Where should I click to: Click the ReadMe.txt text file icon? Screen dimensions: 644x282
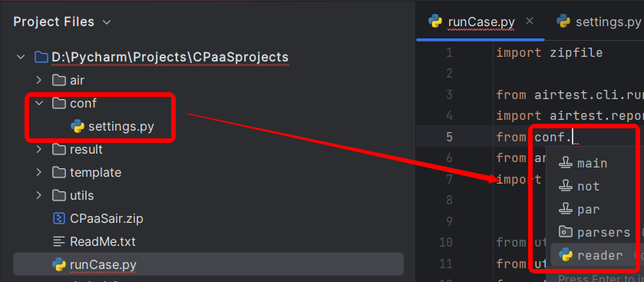pos(59,241)
